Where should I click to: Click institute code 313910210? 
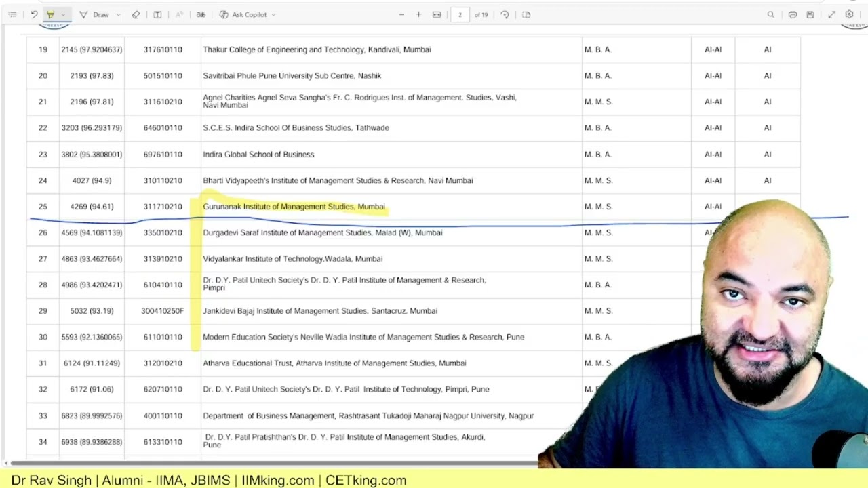(163, 259)
